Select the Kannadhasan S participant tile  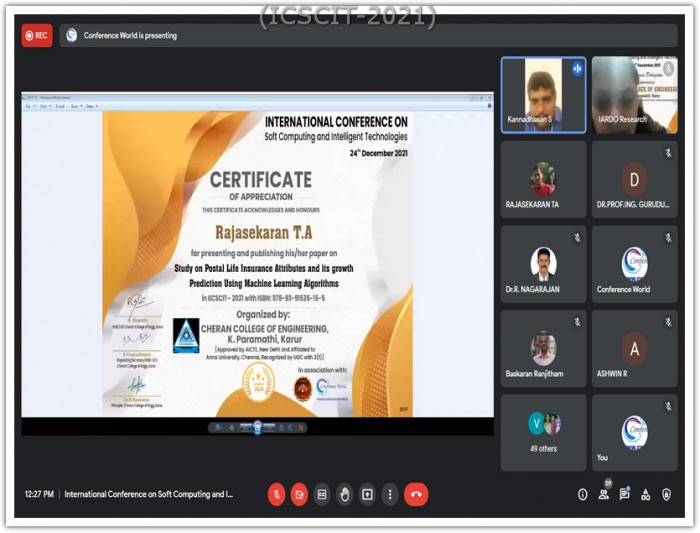click(543, 95)
